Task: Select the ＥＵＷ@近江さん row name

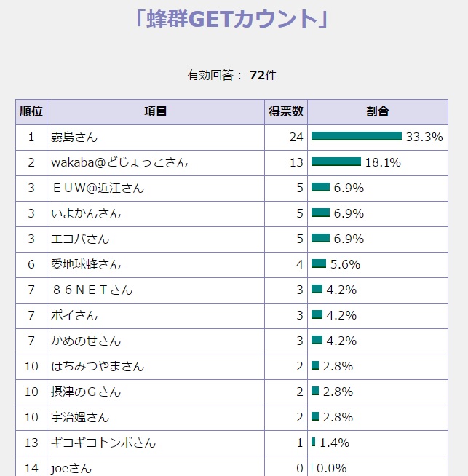Action: [x=98, y=188]
